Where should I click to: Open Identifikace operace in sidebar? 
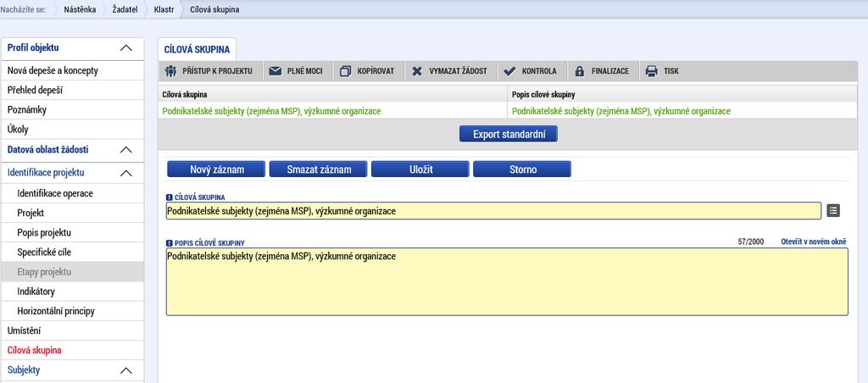pos(73,194)
